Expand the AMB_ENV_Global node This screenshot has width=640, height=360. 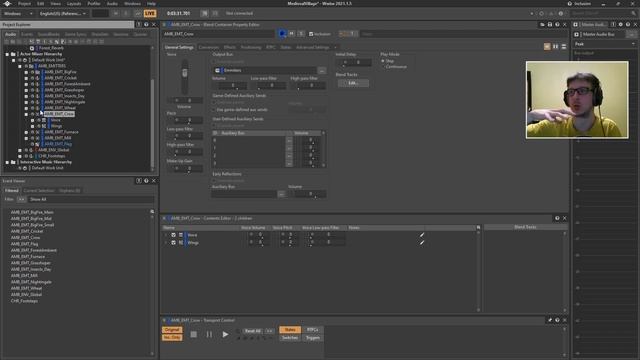tap(20, 150)
